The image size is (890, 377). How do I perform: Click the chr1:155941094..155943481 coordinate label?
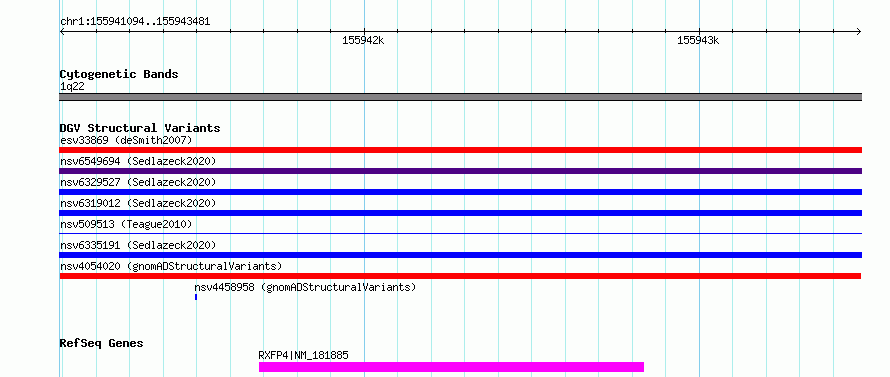[x=135, y=22]
